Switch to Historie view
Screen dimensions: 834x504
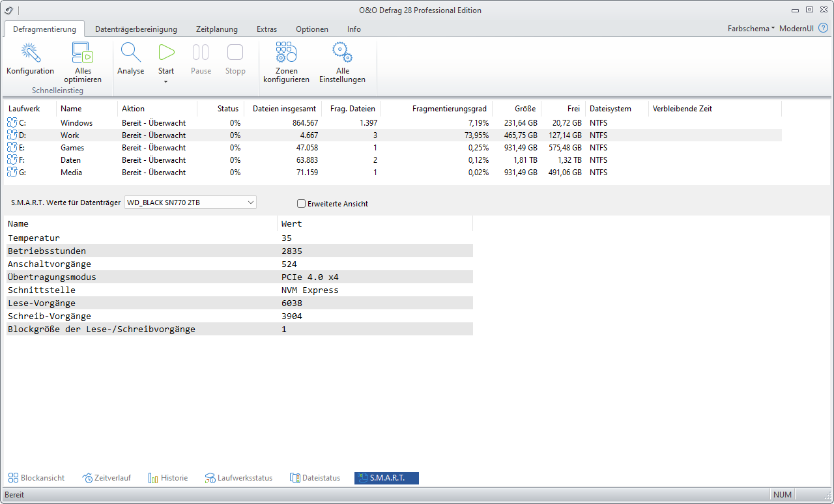point(168,478)
